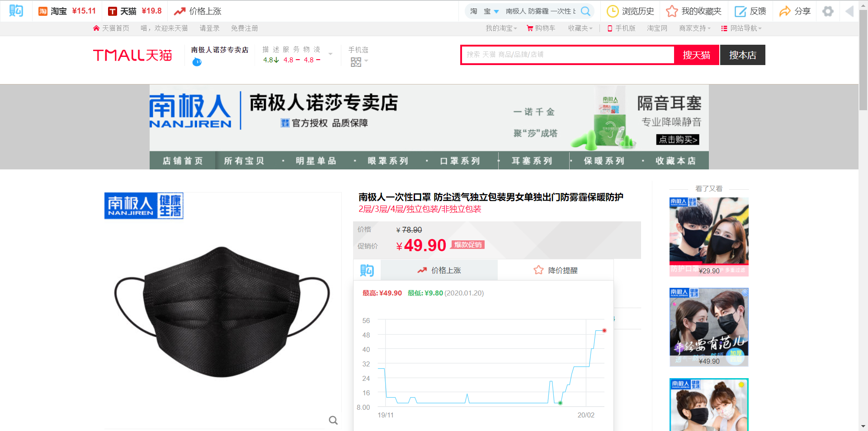Collapse the toolbar with triangle arrow
Screen dimensions: 868x431
tap(849, 11)
